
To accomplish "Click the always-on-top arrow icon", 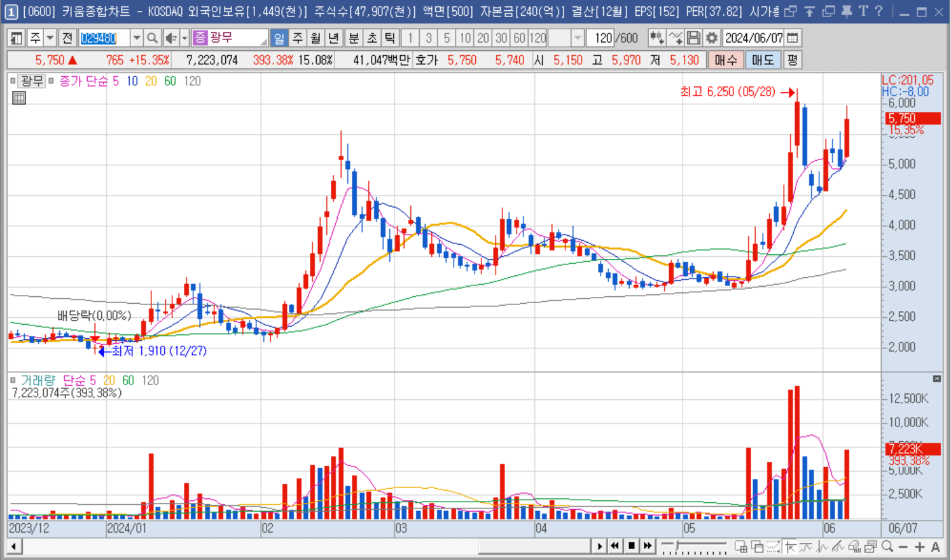I will [809, 11].
